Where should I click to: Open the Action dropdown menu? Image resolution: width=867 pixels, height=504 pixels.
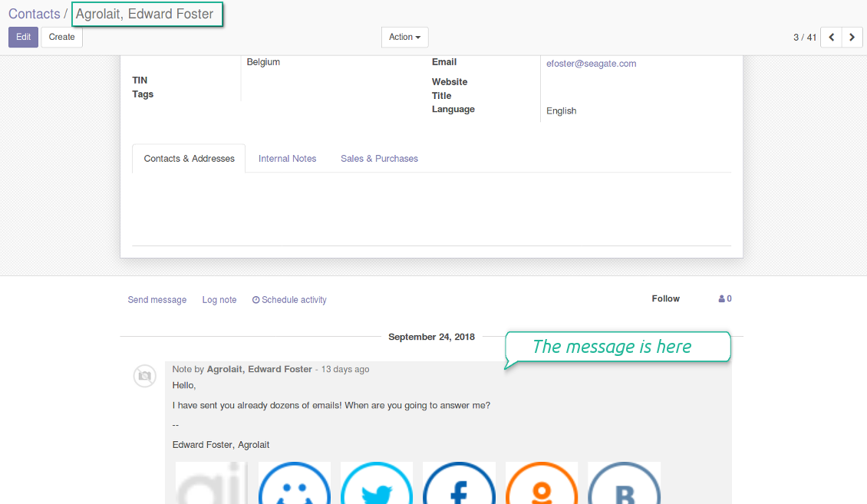coord(404,37)
